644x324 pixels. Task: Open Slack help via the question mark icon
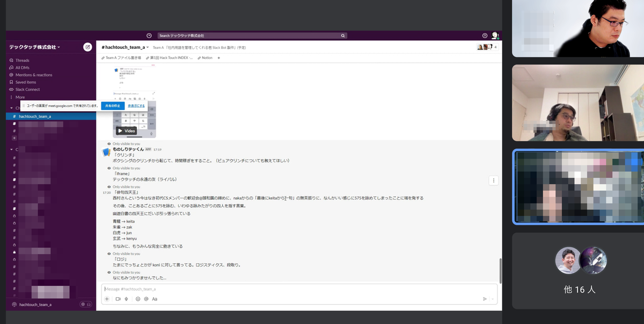coord(485,35)
